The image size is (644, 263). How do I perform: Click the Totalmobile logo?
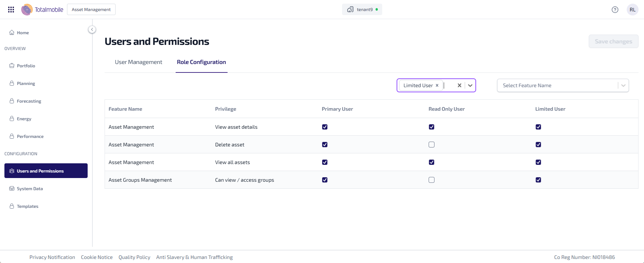point(42,10)
